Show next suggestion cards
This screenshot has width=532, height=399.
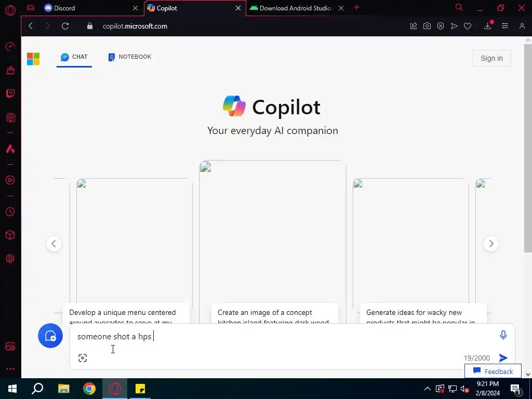point(491,244)
